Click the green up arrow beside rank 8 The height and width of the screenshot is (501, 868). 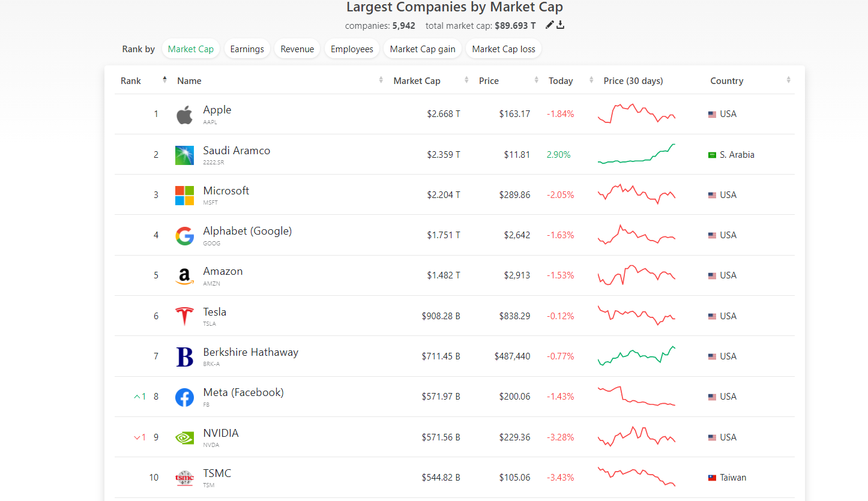coord(137,397)
